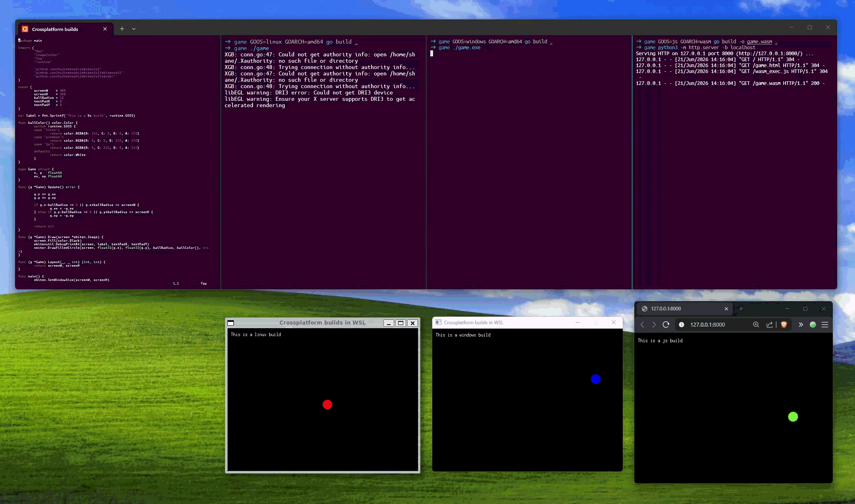The image size is (855, 504).
Task: Click the 'Crossplatform builds in WSL' linux window title
Action: [323, 323]
